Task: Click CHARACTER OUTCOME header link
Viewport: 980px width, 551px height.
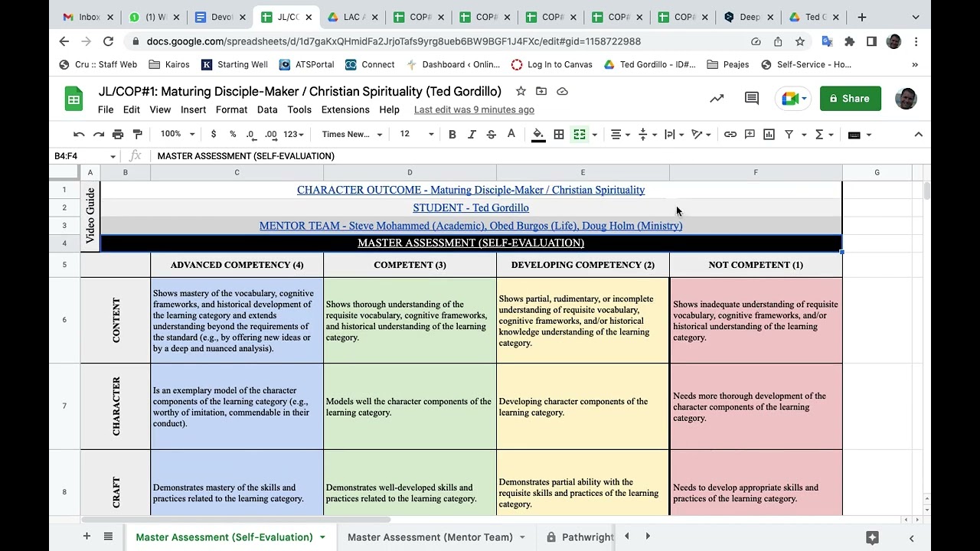Action: coord(471,190)
